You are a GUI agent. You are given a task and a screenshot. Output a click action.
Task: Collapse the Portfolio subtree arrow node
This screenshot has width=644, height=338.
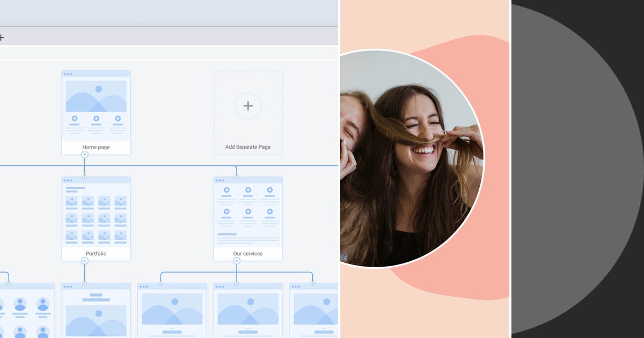pyautogui.click(x=84, y=261)
